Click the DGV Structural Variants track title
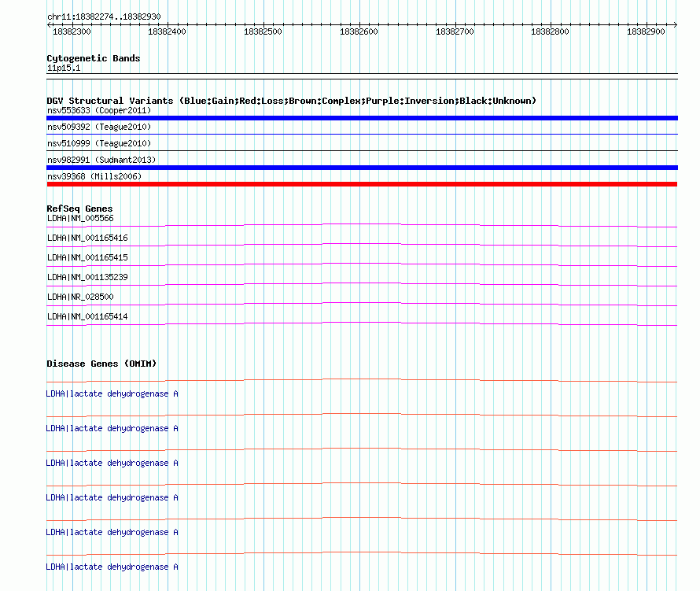700x591 pixels. (291, 101)
